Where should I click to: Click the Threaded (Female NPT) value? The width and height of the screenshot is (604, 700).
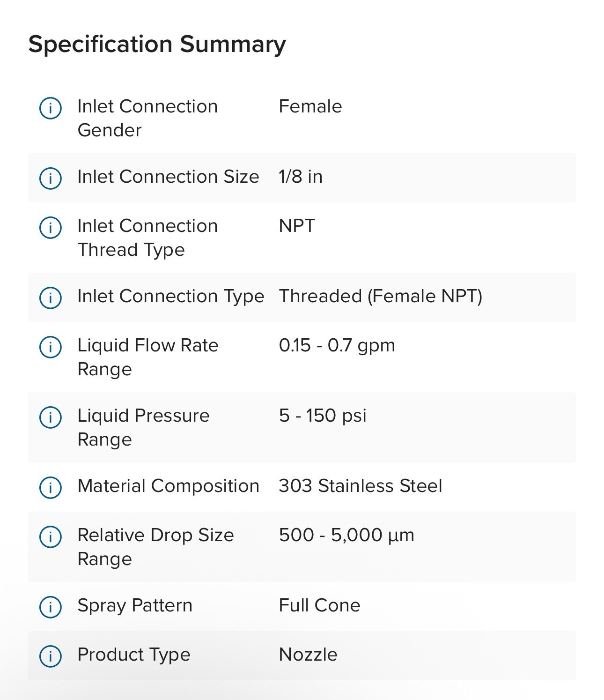tap(381, 296)
